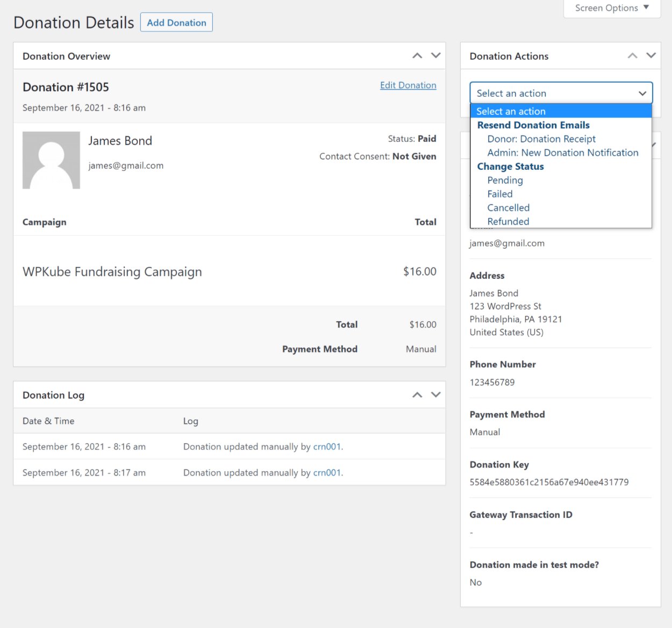The image size is (672, 628).
Task: Click James Bond avatar image
Action: (x=51, y=160)
